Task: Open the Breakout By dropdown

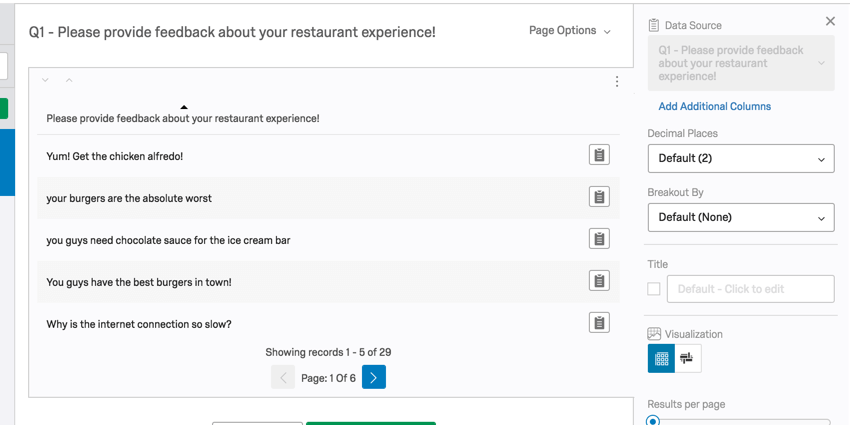Action: pos(740,217)
